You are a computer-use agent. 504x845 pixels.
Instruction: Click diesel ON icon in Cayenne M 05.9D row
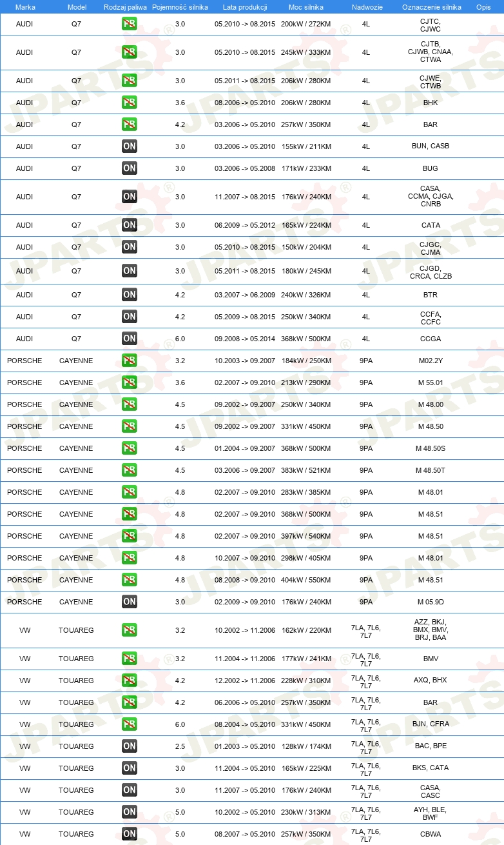pyautogui.click(x=130, y=602)
